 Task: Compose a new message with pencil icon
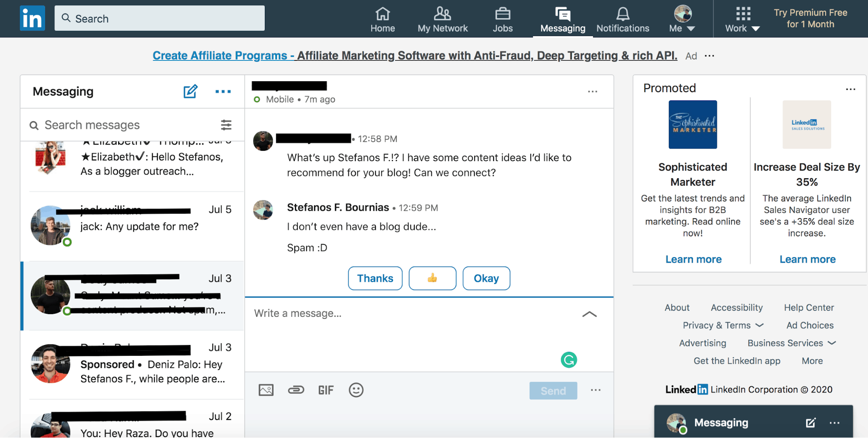pyautogui.click(x=190, y=91)
